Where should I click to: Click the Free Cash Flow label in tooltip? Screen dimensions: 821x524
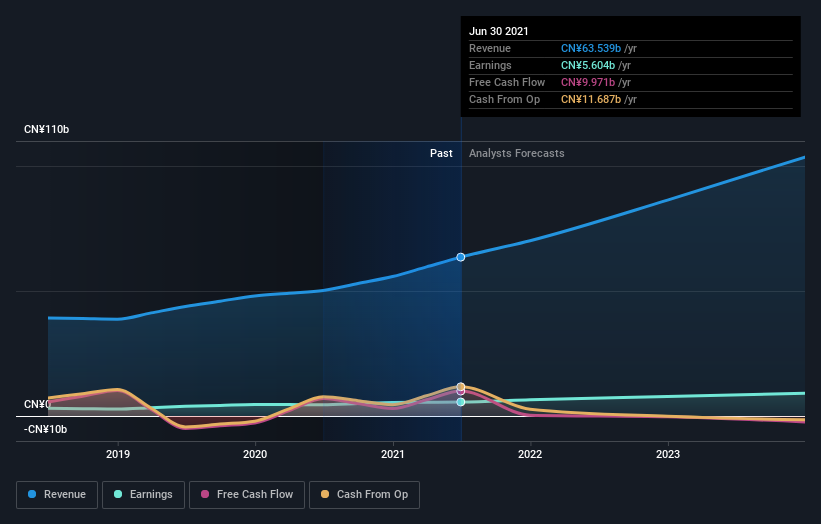(507, 82)
